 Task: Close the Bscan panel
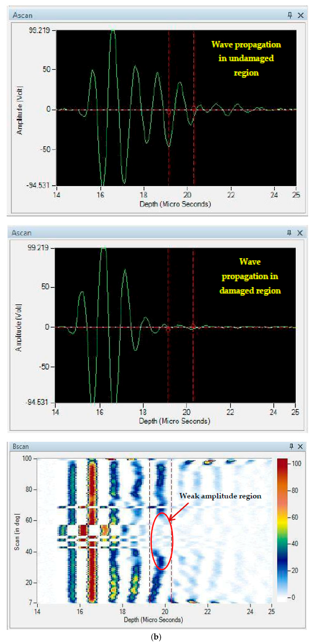[300, 446]
